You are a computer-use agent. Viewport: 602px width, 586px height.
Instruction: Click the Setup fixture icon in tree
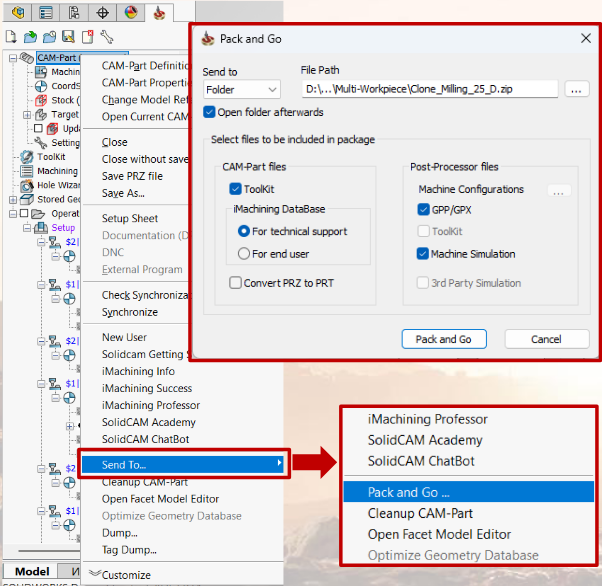41,228
